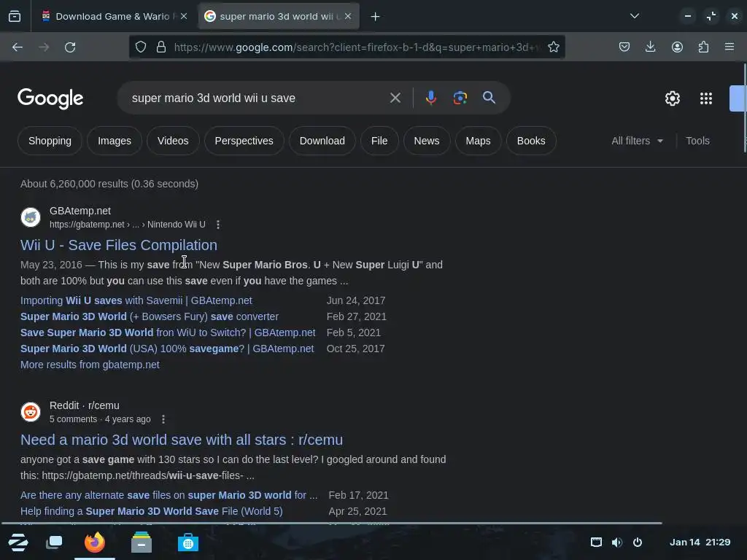Open a new tab with the plus icon

pyautogui.click(x=376, y=17)
